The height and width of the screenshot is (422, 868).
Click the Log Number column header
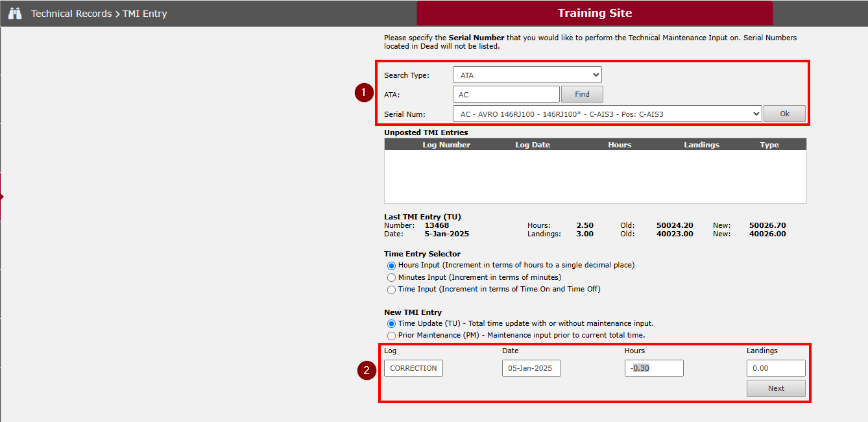(x=446, y=145)
